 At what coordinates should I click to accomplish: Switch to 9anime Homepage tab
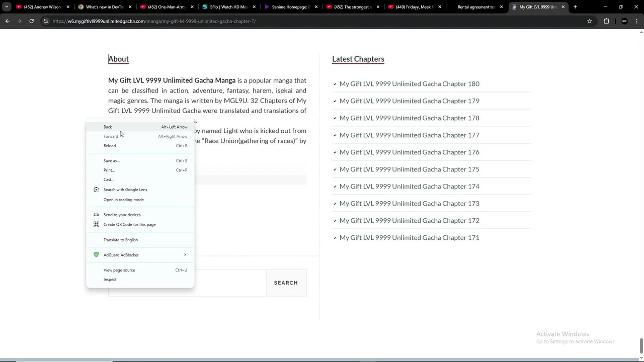291,7
